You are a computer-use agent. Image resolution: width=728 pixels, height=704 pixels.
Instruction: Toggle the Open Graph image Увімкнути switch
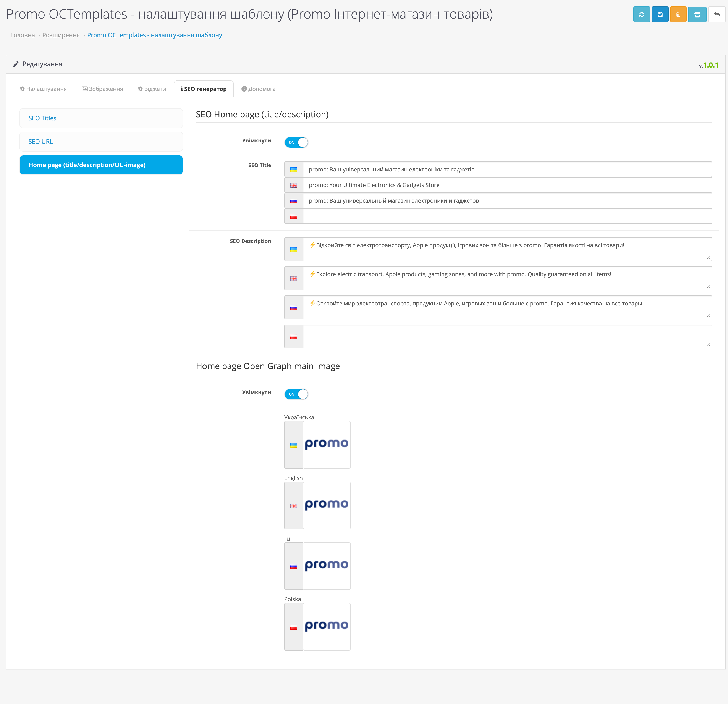pos(296,394)
